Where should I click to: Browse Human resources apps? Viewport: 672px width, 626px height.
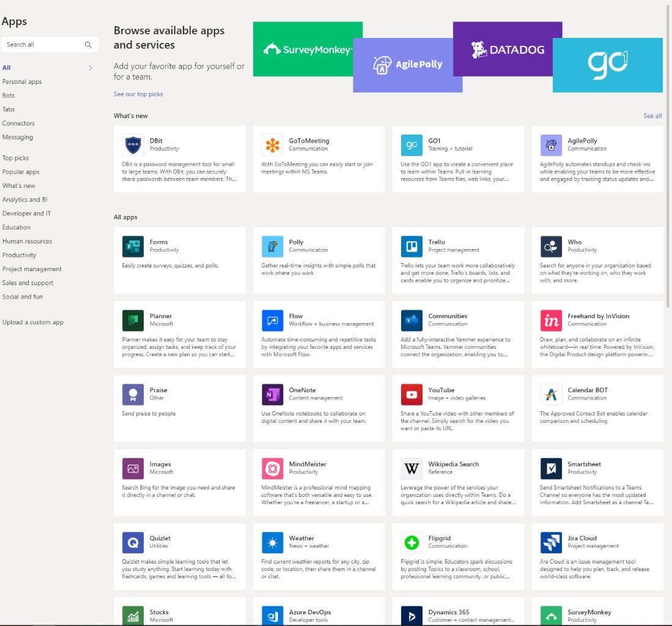27,241
